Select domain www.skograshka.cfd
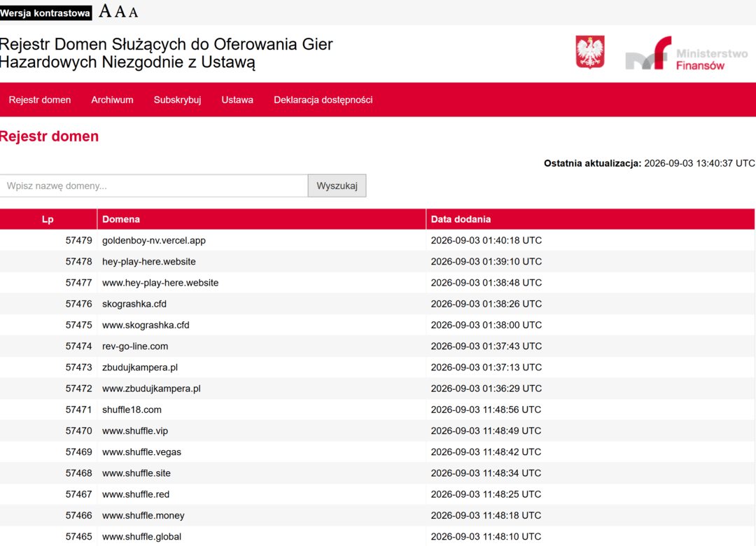756x546 pixels. (x=146, y=325)
